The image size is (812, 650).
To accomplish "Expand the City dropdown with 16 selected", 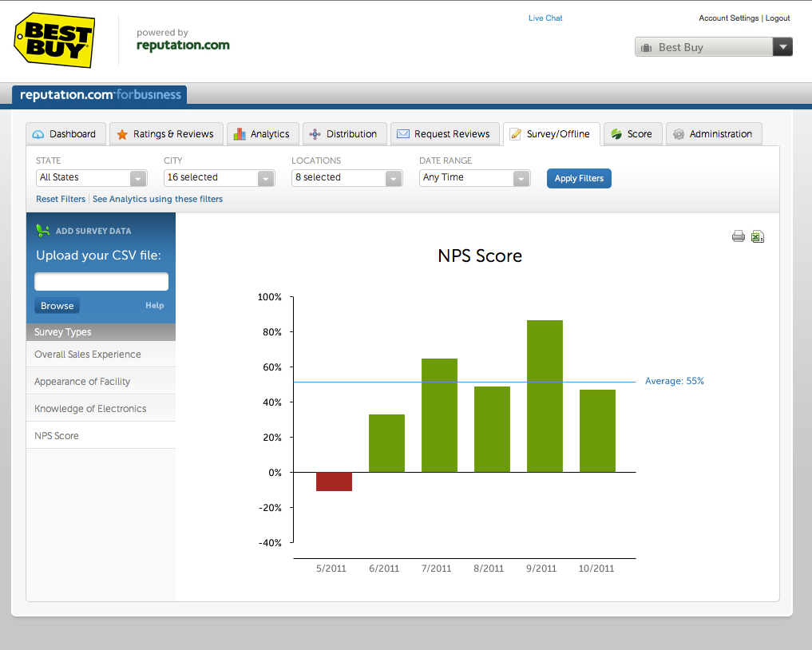I will click(x=220, y=177).
